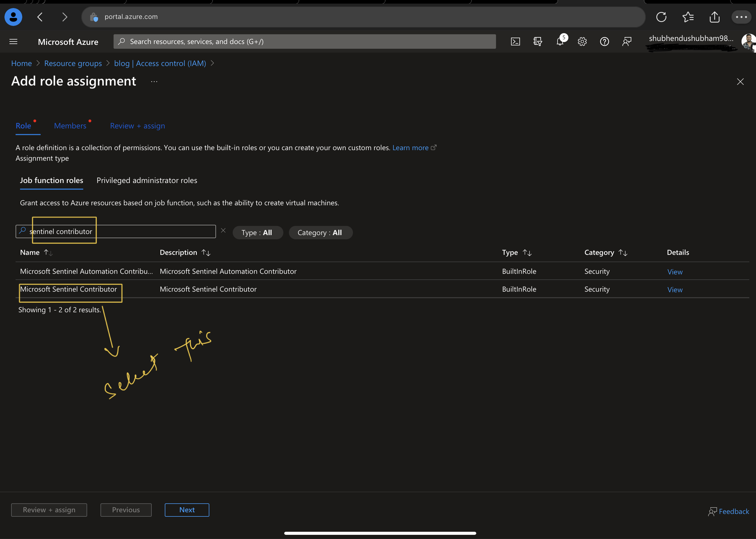
Task: Open Azure portal settings gear
Action: click(x=582, y=42)
